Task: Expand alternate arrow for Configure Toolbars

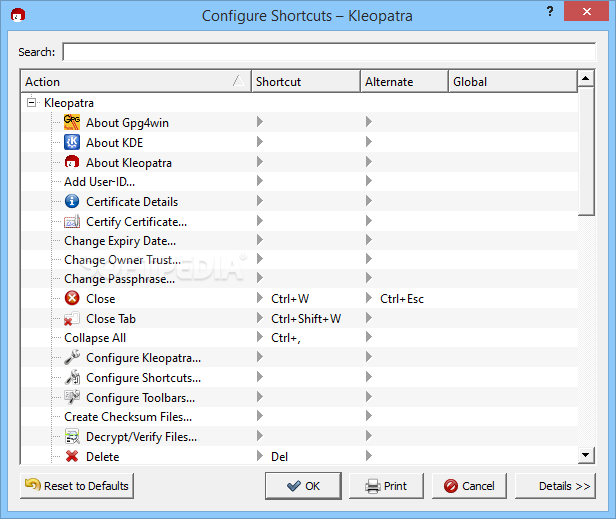Action: (x=368, y=397)
